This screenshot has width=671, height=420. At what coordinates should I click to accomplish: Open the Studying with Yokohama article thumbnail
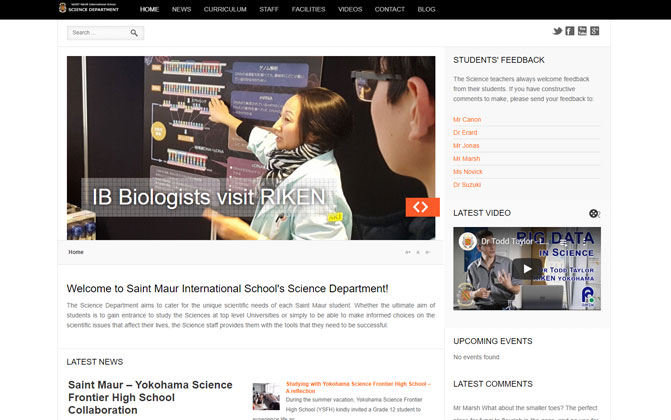266,396
